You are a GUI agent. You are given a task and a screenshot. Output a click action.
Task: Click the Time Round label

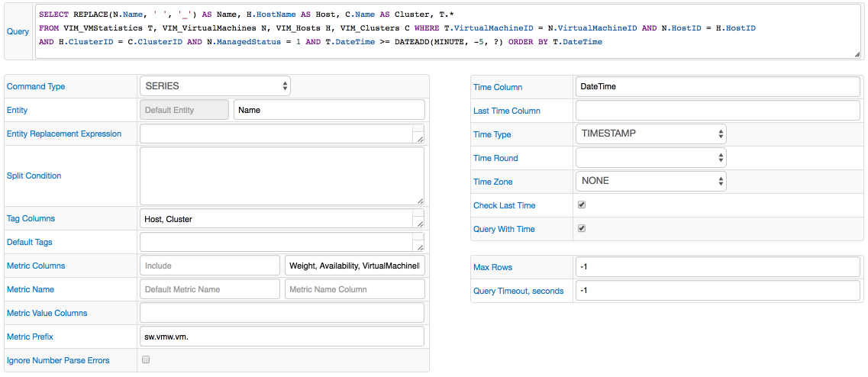[x=495, y=158]
